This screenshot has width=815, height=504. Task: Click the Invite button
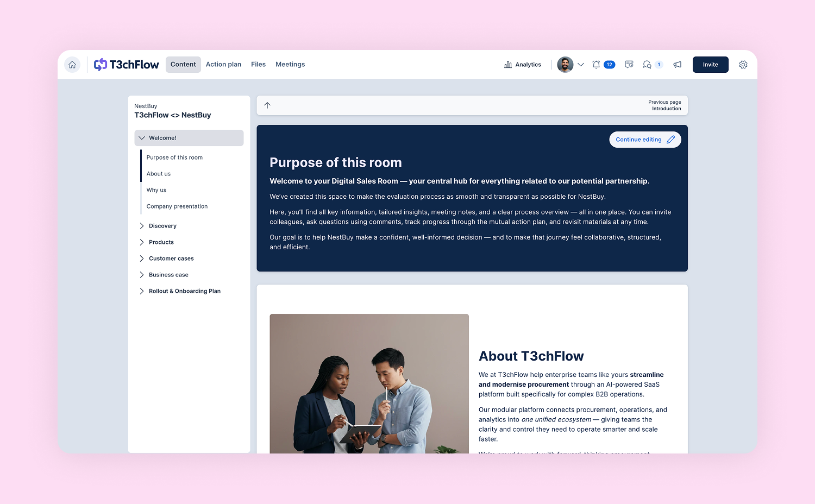pyautogui.click(x=711, y=65)
